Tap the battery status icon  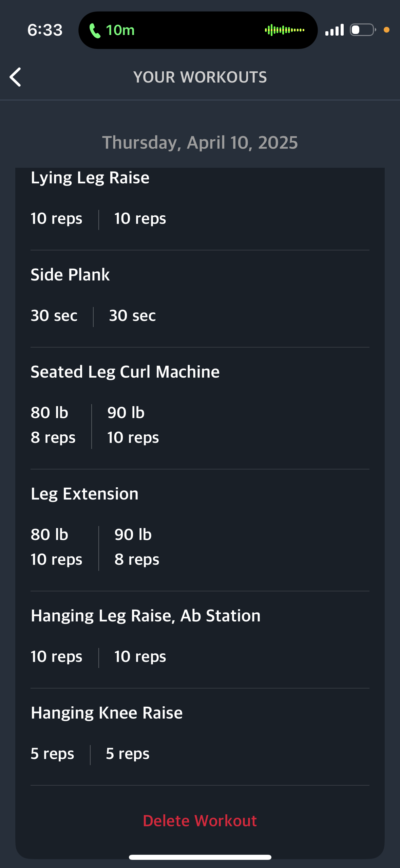click(363, 30)
